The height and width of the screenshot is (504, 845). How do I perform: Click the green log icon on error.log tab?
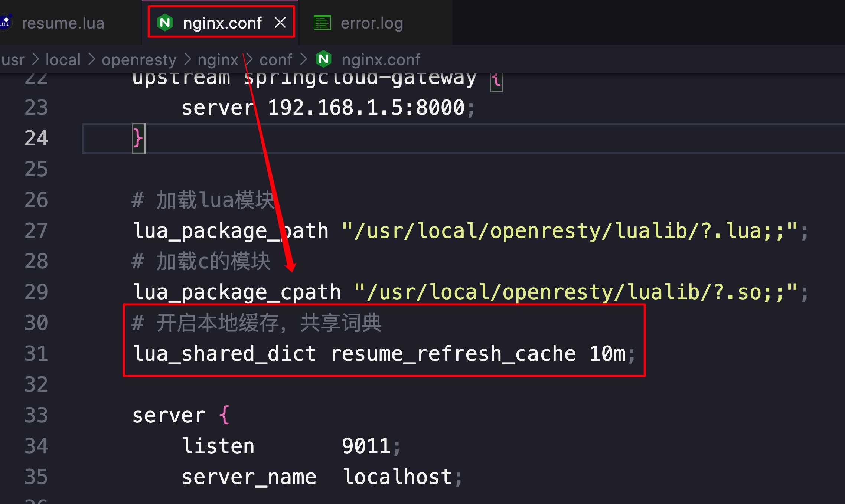tap(322, 23)
